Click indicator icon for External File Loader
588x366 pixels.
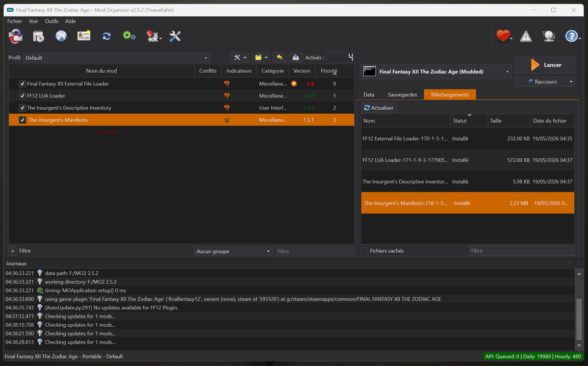[x=227, y=84]
